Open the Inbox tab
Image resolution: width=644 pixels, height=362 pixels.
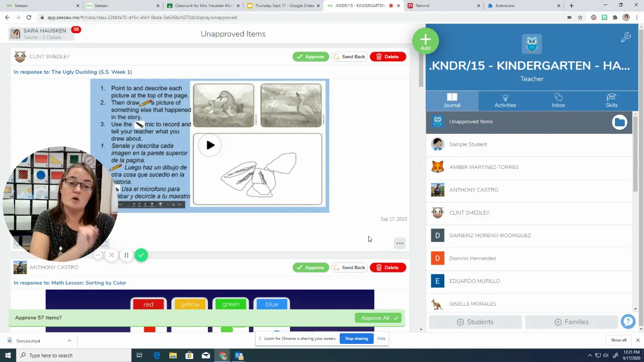(558, 101)
